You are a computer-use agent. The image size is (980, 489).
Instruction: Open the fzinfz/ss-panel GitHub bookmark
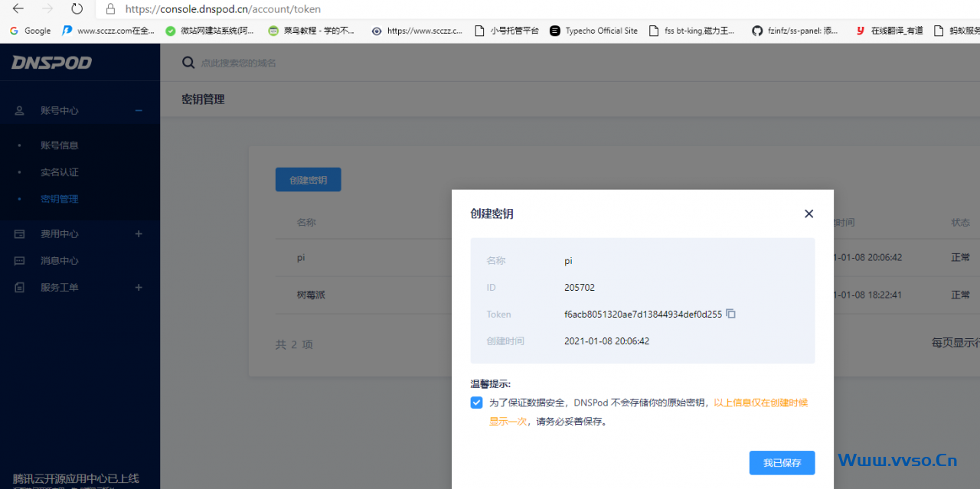(x=795, y=31)
